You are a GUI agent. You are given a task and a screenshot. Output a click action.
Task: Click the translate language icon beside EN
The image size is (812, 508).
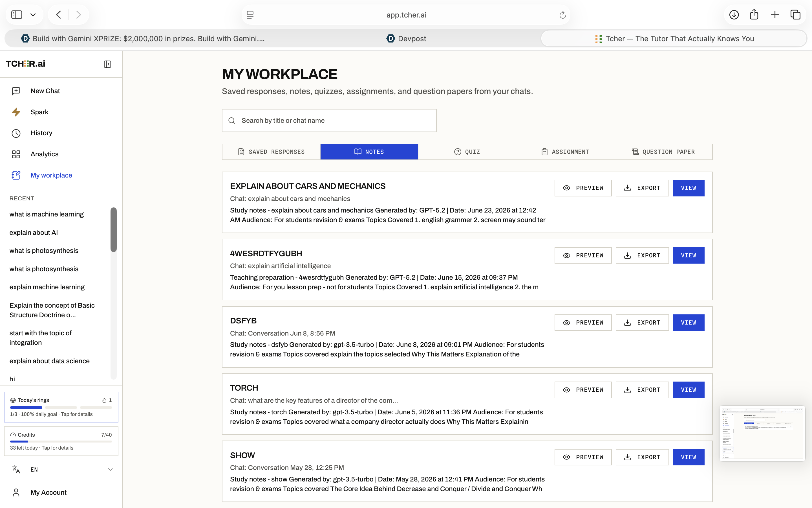click(x=16, y=469)
